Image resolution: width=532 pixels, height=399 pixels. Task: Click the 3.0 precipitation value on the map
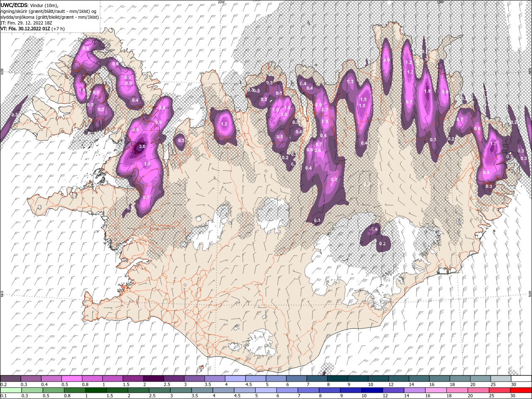click(x=142, y=146)
